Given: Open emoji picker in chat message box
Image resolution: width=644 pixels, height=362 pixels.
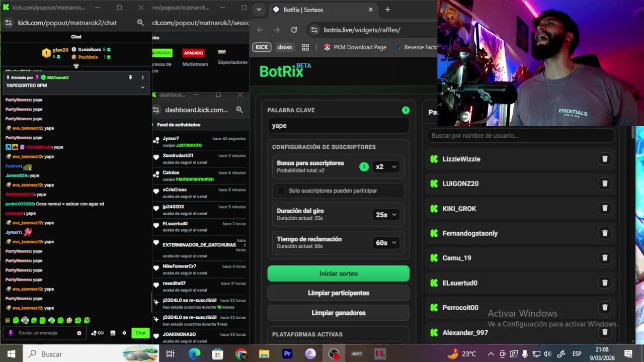Looking at the screenshot, I should pos(79,333).
